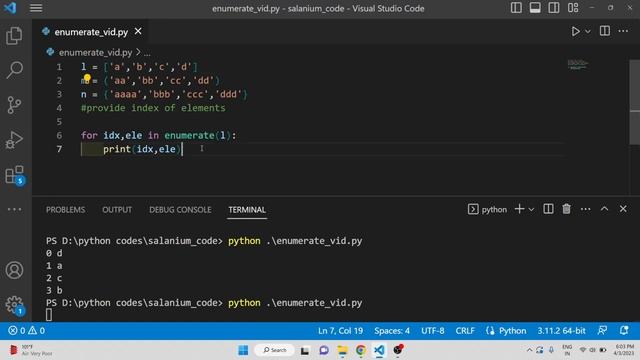The image size is (640, 360).
Task: Open the launch profile dropdown arrow
Action: click(531, 209)
